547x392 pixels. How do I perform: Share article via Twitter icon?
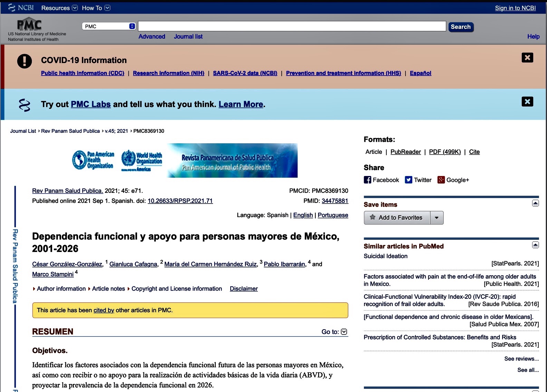tap(409, 180)
